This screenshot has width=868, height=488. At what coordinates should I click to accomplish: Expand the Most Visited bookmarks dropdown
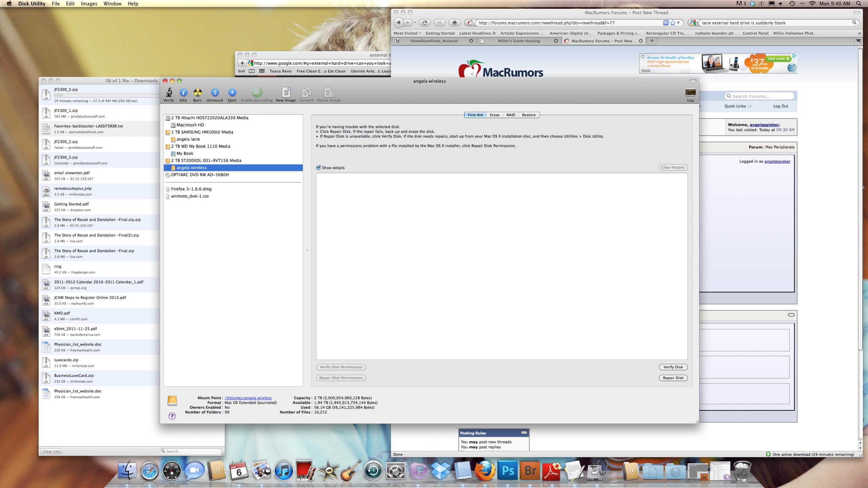[x=407, y=33]
